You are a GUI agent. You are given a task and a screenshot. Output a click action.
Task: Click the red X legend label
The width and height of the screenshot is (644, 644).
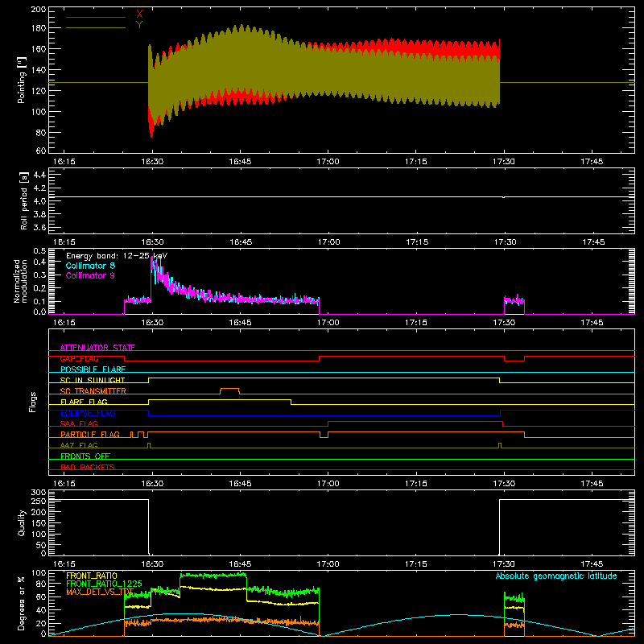coord(139,14)
